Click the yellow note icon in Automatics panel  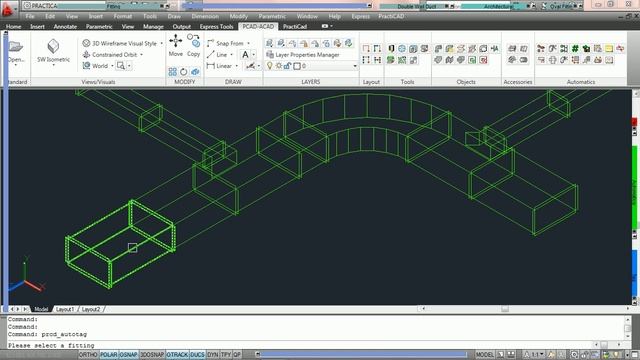click(x=609, y=49)
